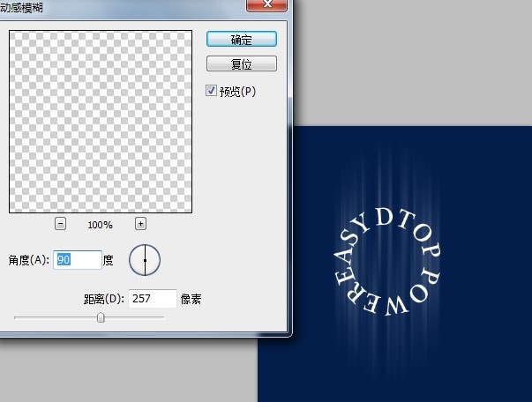Click the distance slider track left of handle
532x402 pixels.
(53, 317)
